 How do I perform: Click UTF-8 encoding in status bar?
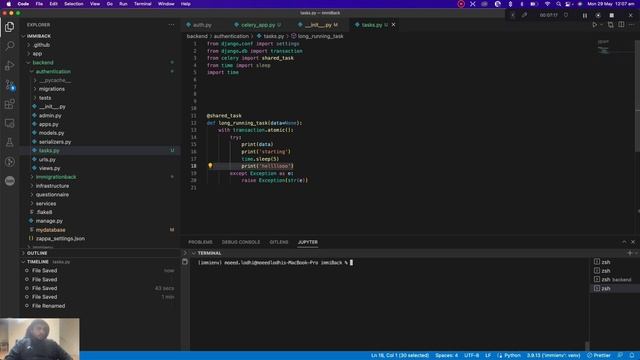point(471,356)
